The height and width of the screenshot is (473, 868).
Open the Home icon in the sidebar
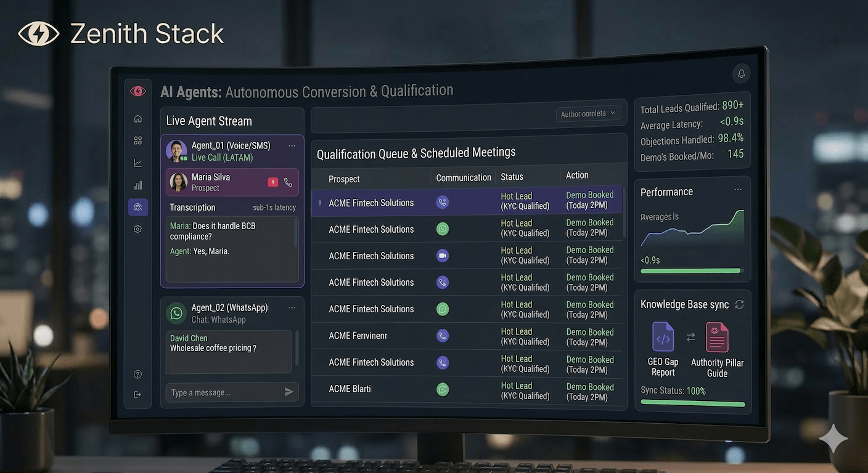click(x=138, y=118)
